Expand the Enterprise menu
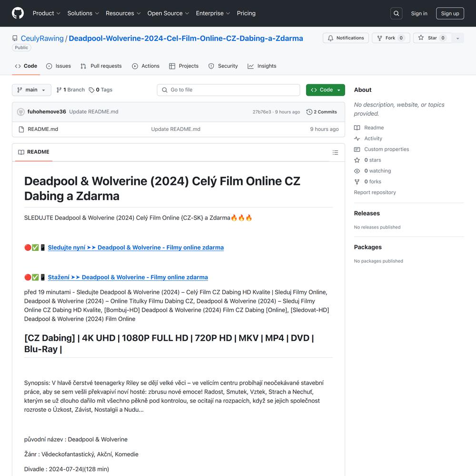Screen dimensions: 476x476 (213, 13)
